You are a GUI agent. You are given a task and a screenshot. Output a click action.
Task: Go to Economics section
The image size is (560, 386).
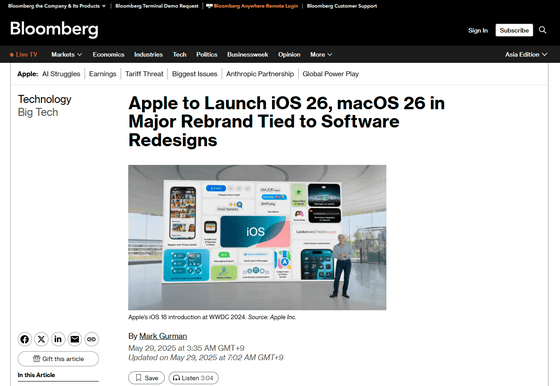(109, 55)
